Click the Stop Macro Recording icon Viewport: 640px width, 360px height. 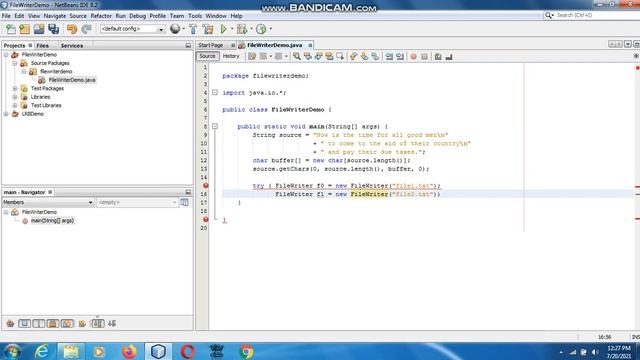point(424,56)
